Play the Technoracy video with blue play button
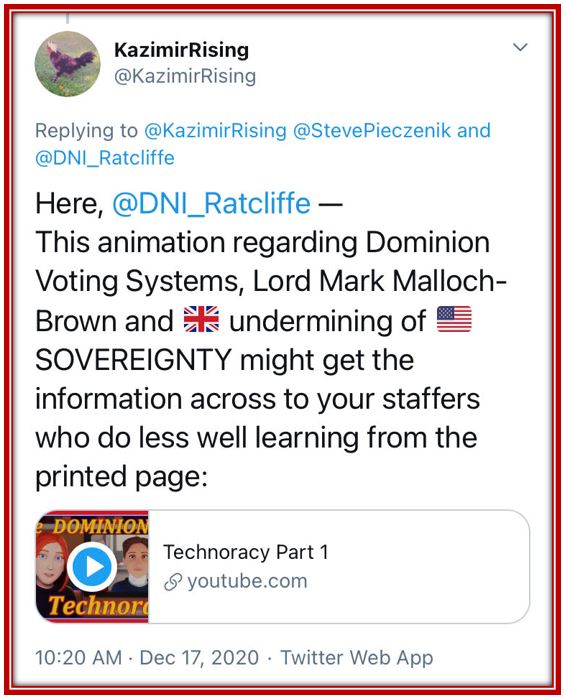Screen dimensions: 566x700 tap(92, 567)
